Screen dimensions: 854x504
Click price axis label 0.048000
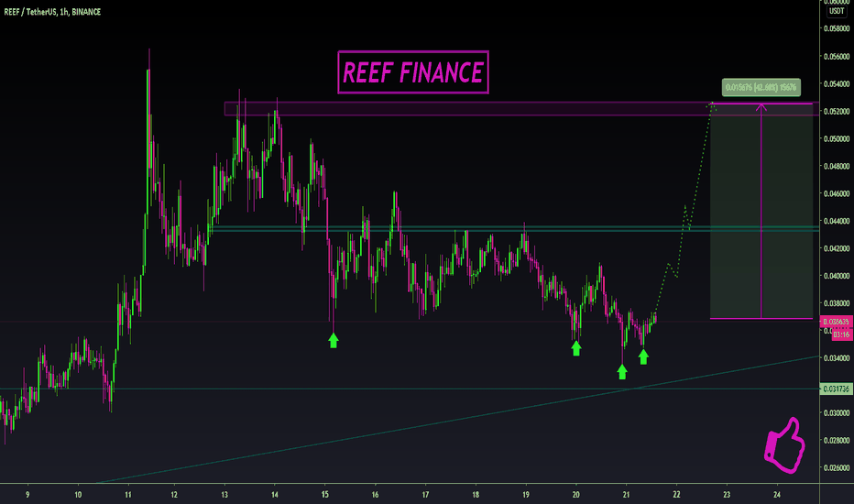[x=837, y=166]
